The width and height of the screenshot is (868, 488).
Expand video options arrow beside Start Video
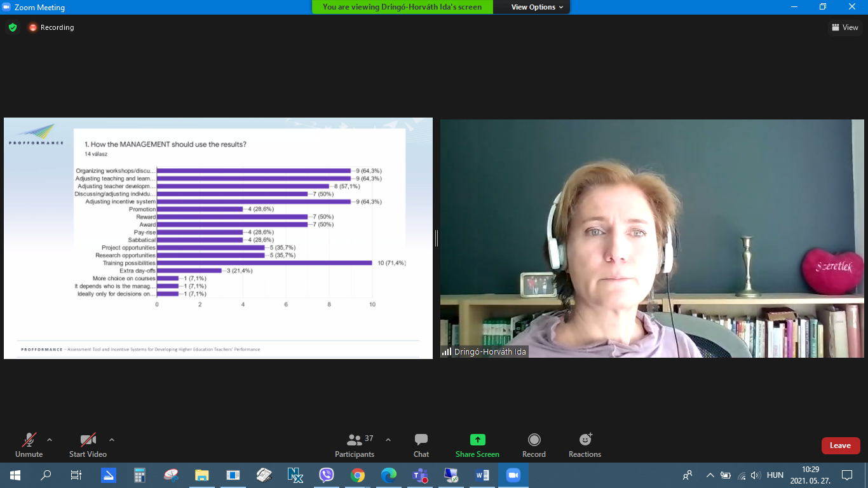112,440
